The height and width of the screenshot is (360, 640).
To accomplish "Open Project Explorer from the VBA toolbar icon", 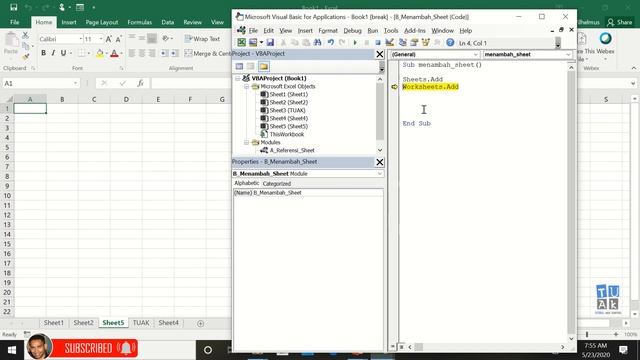I will pos(402,42).
